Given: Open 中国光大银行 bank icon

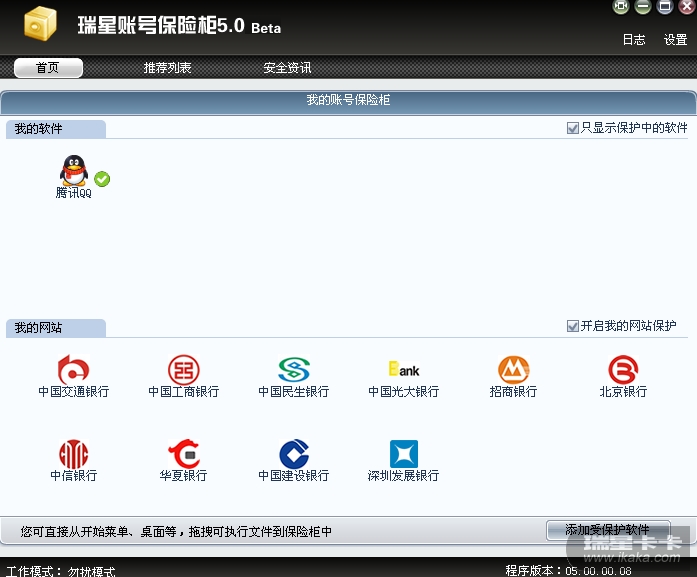Looking at the screenshot, I should coord(404,369).
